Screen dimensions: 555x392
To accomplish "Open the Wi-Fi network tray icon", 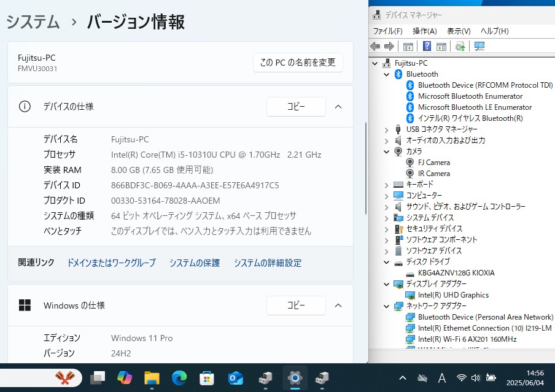I will point(461,378).
